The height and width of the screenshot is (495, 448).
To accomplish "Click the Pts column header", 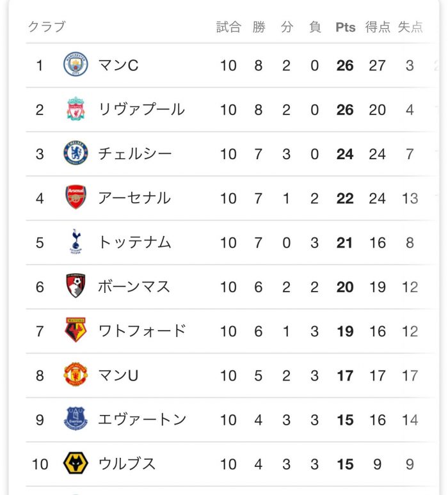I will click(x=346, y=27).
